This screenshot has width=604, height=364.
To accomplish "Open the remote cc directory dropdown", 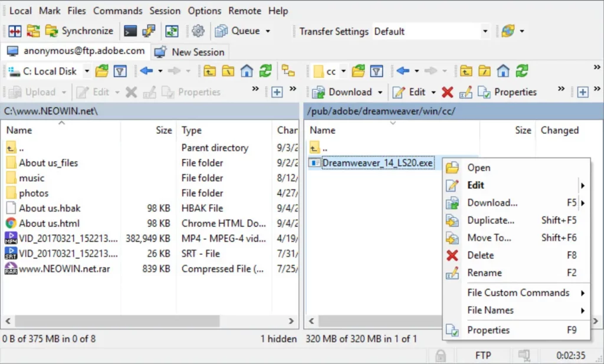I will click(x=344, y=71).
